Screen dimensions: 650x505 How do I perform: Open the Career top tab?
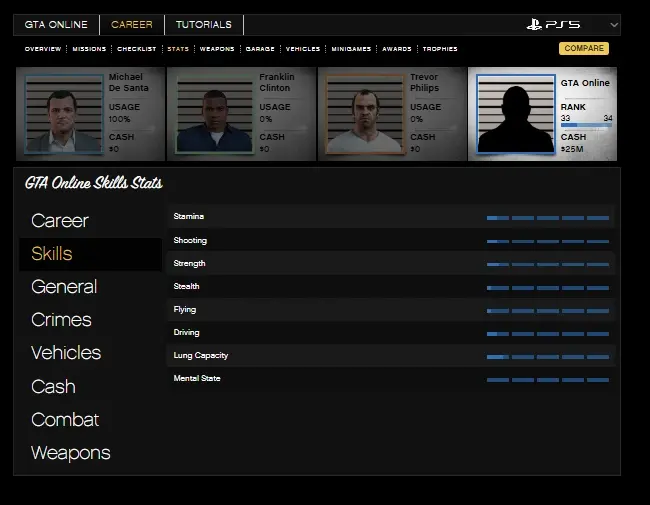pyautogui.click(x=132, y=25)
